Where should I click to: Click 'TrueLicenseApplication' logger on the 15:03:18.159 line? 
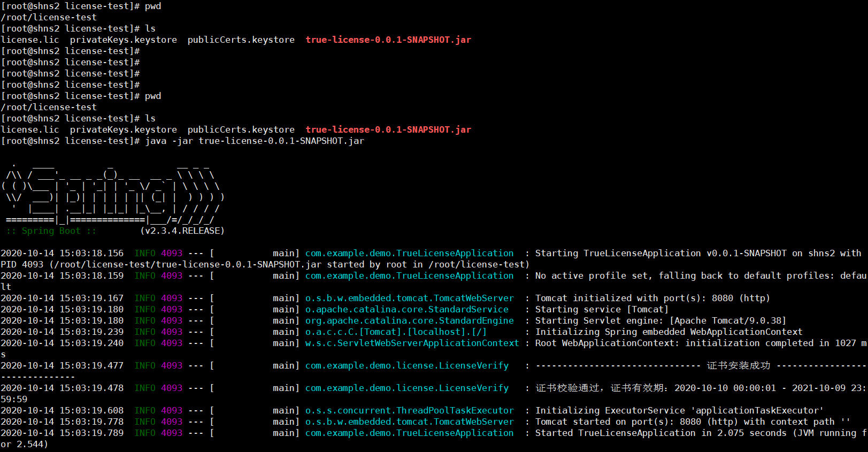tap(410, 276)
